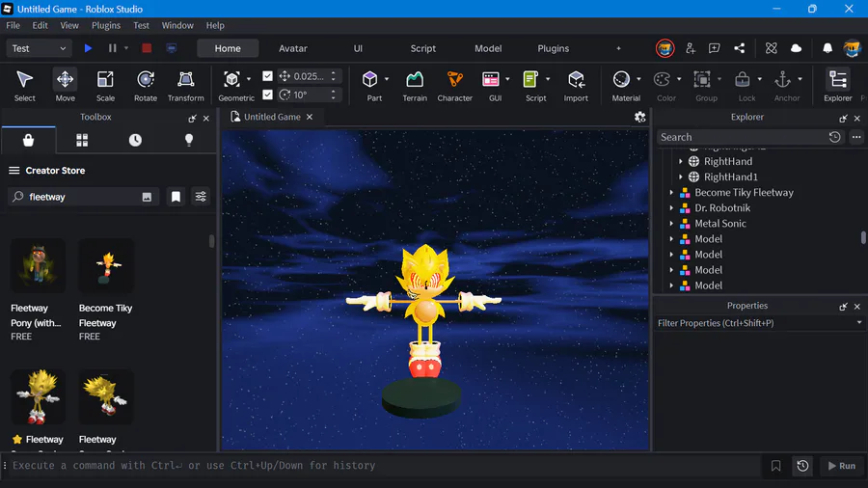Open the Geometric mode dropdown arrow
868x488 pixels.
(249, 79)
